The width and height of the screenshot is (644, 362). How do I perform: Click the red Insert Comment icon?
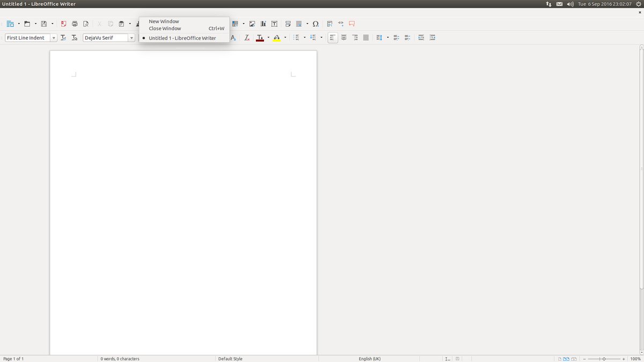point(352,24)
